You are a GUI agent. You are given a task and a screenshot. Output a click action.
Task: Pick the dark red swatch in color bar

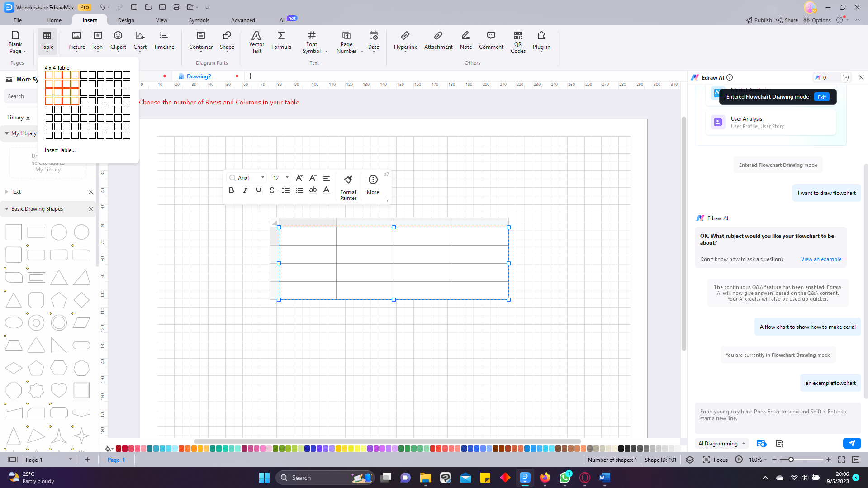pyautogui.click(x=119, y=449)
